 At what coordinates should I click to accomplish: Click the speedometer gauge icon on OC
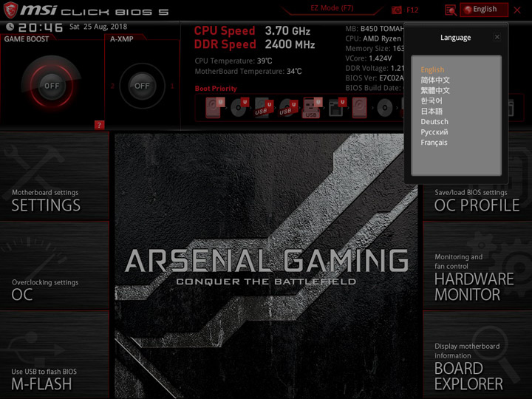pos(34,258)
